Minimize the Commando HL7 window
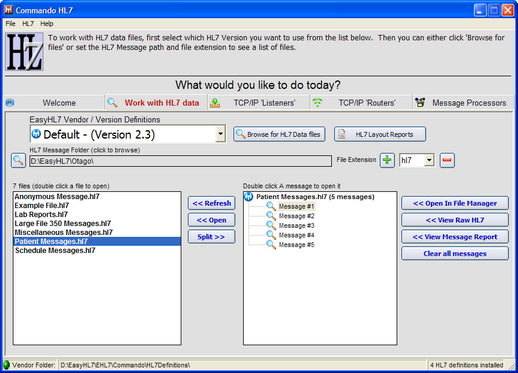Screen dimensions: 518x373 [x=480, y=10]
